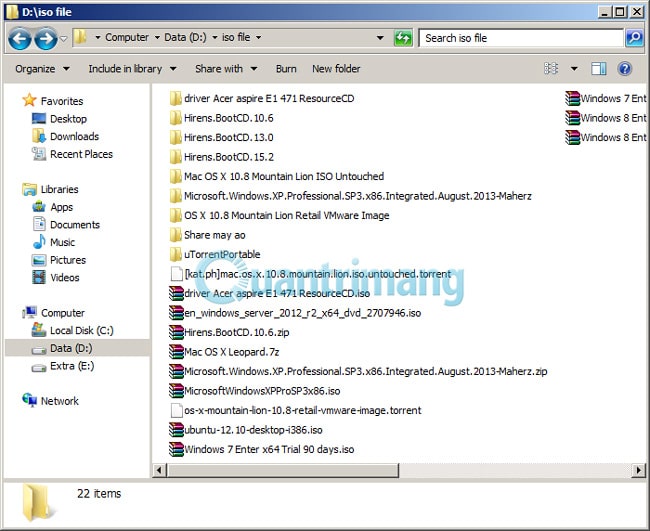Select the Hirens.BootCD.10.6.zip archive

pos(229,332)
